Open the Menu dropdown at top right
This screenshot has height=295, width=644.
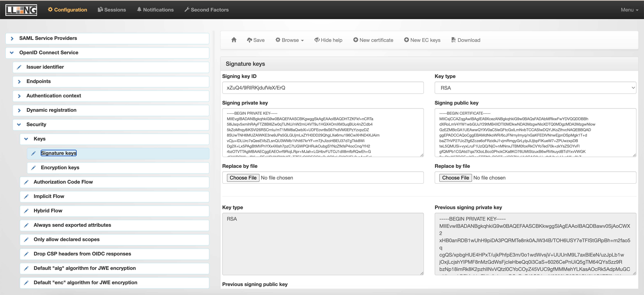[x=629, y=10]
